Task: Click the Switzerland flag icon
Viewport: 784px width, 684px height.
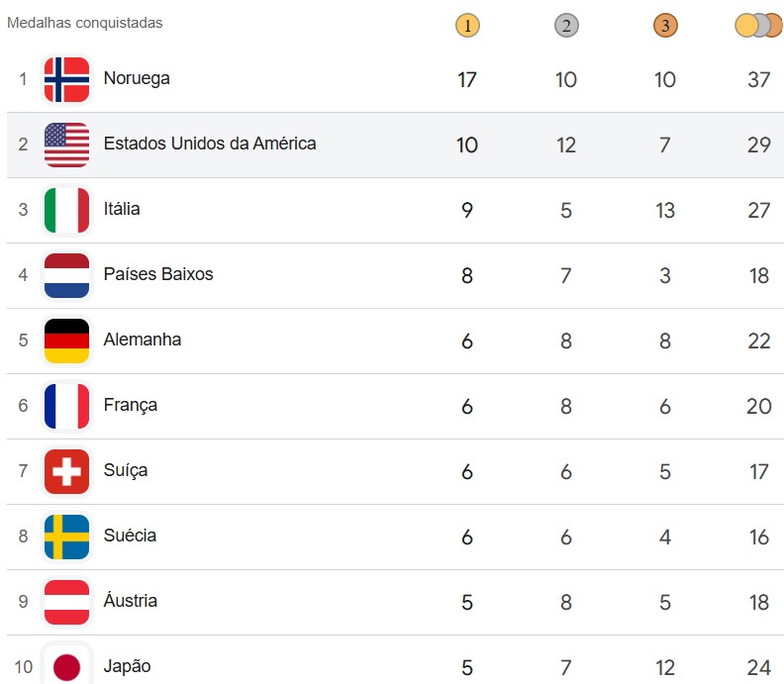Action: point(66,471)
